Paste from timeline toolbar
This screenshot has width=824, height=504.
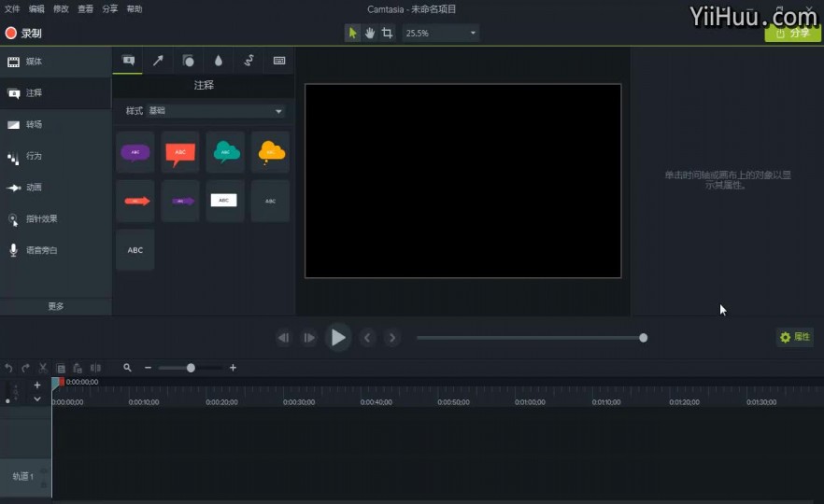click(78, 368)
